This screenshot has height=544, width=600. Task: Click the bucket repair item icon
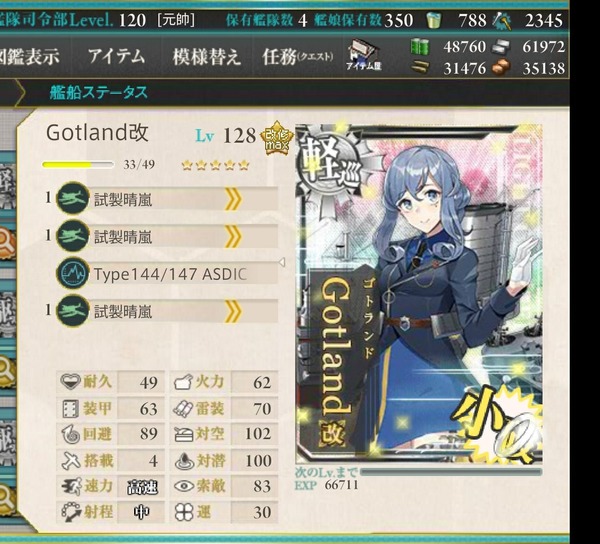coord(433,20)
